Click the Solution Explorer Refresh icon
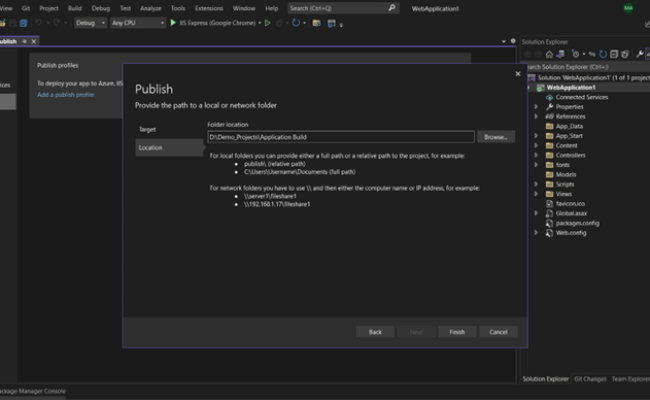650x400 pixels. coord(603,54)
